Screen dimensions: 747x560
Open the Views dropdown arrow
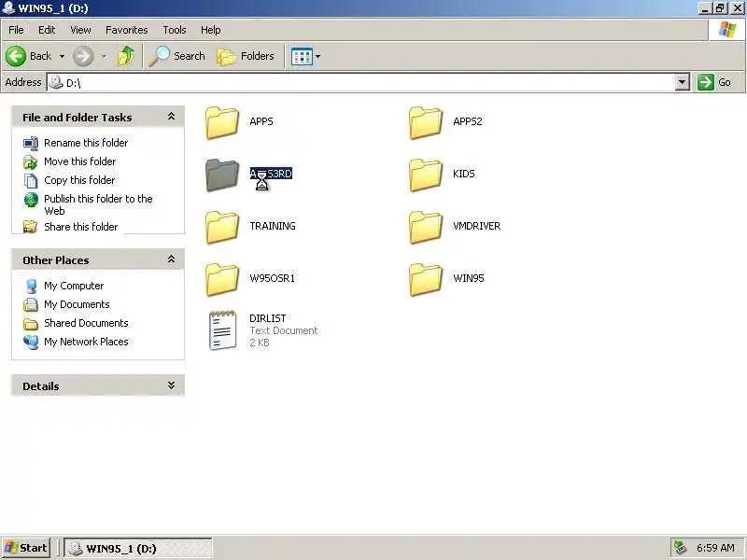[317, 57]
